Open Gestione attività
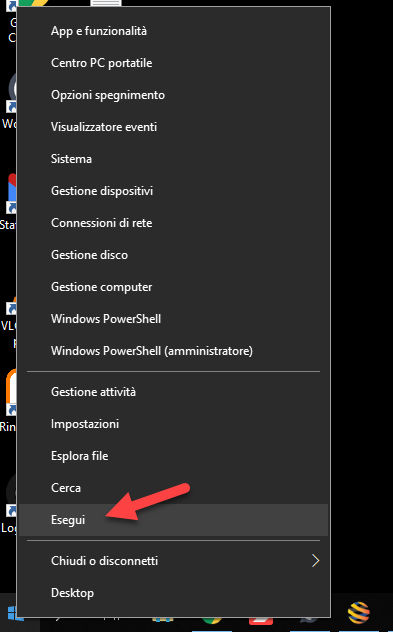Image resolution: width=393 pixels, height=632 pixels. click(x=173, y=392)
